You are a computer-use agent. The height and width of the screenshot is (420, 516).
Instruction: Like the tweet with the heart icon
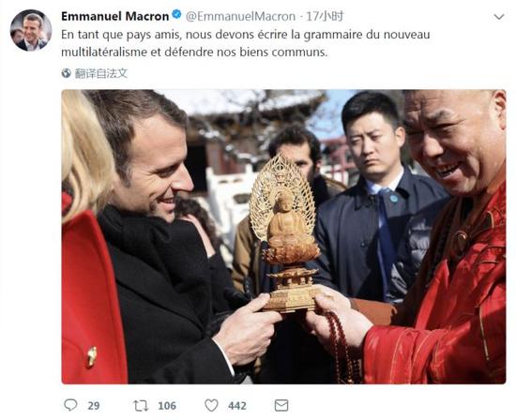[211, 406]
